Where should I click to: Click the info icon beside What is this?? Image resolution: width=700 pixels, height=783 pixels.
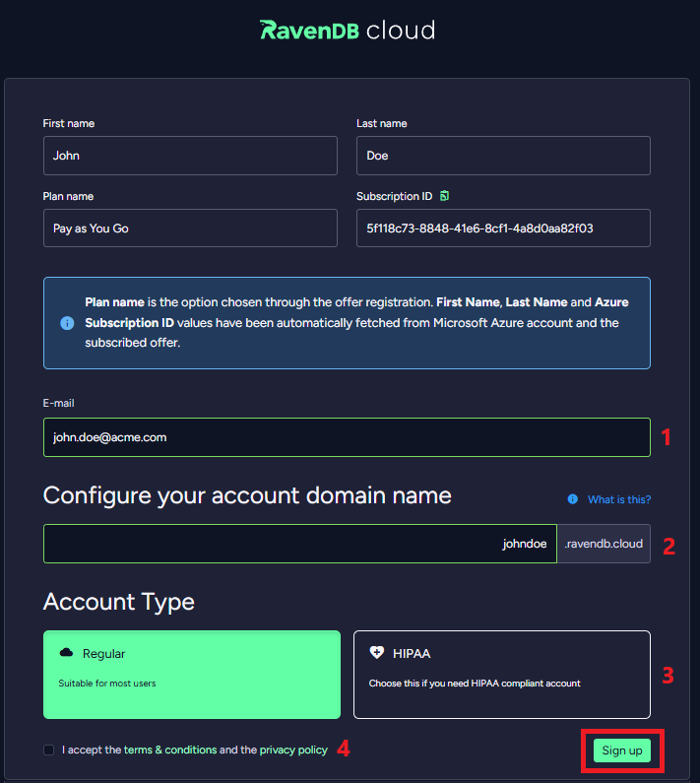pos(573,499)
